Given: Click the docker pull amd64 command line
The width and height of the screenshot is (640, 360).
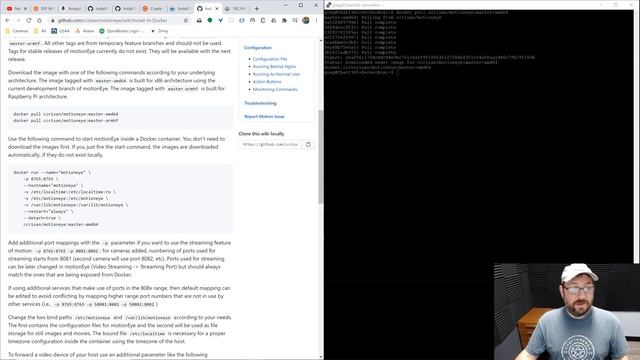Looking at the screenshot, I should 66,114.
